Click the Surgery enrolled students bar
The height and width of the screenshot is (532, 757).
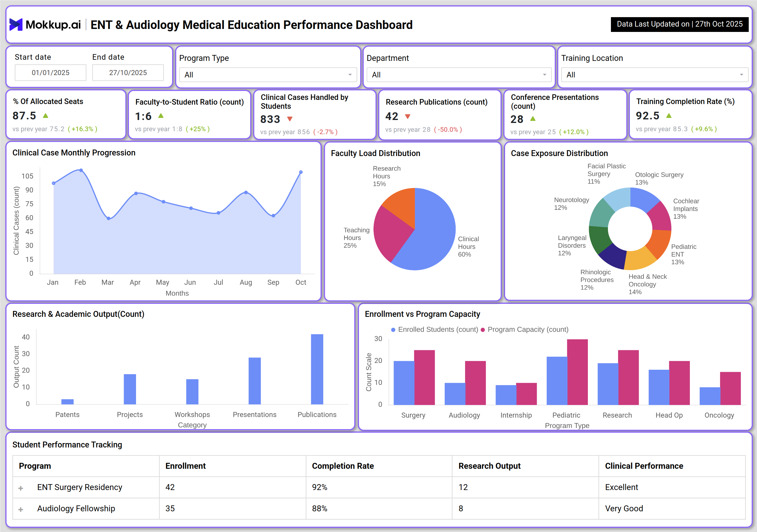(404, 383)
